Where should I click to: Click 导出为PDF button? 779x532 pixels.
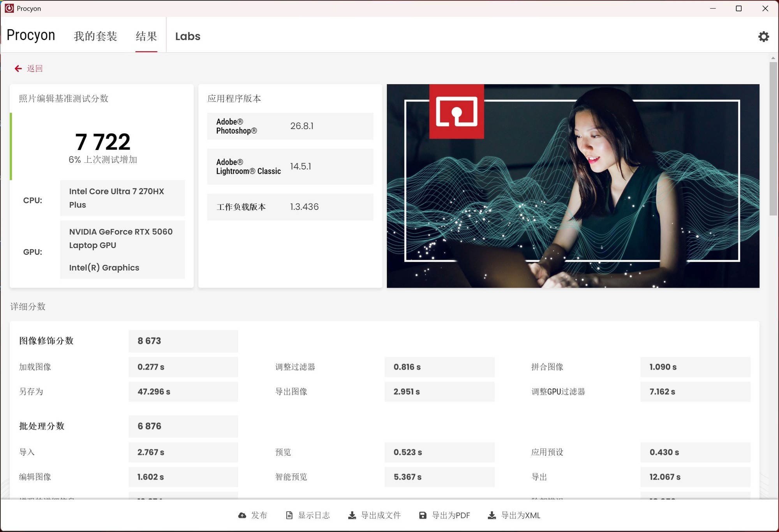click(451, 515)
